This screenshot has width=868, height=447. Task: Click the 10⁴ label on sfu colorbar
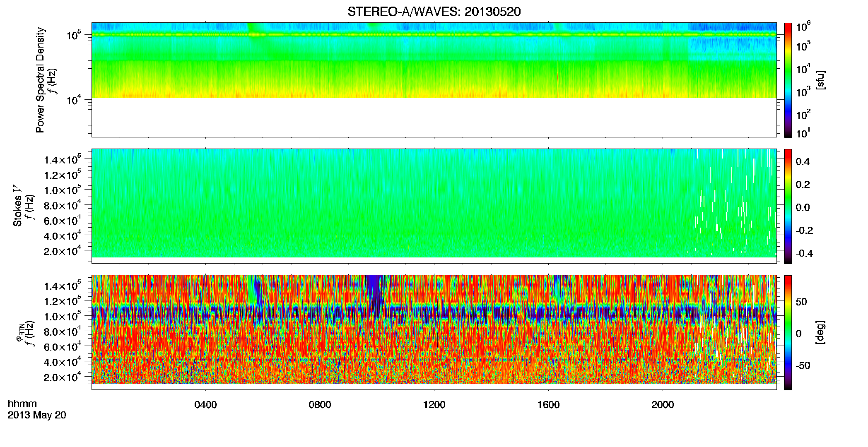tap(803, 69)
